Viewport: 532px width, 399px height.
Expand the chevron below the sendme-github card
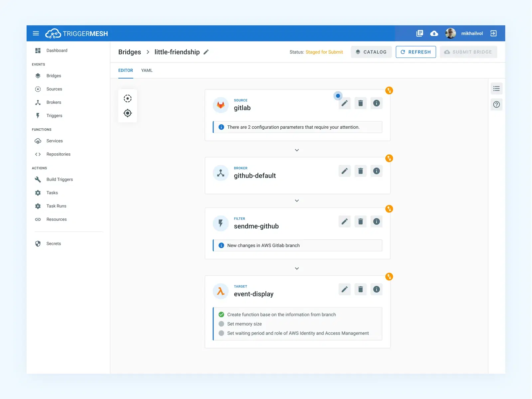297,269
